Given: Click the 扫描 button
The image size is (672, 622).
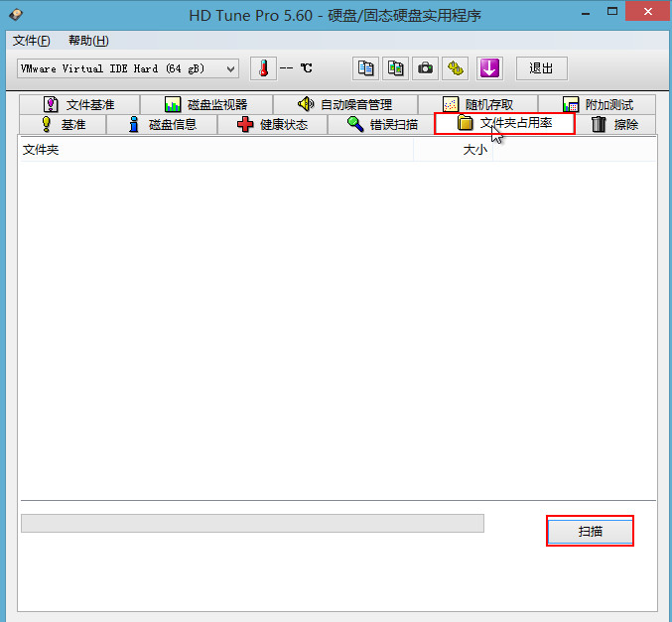Looking at the screenshot, I should click(591, 531).
